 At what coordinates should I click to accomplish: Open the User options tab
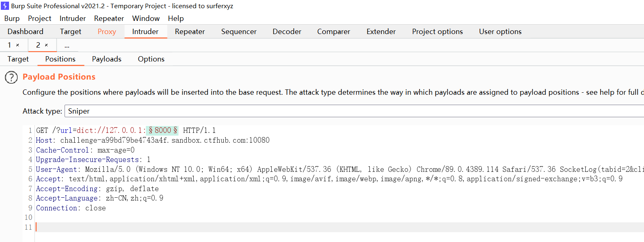(x=500, y=32)
